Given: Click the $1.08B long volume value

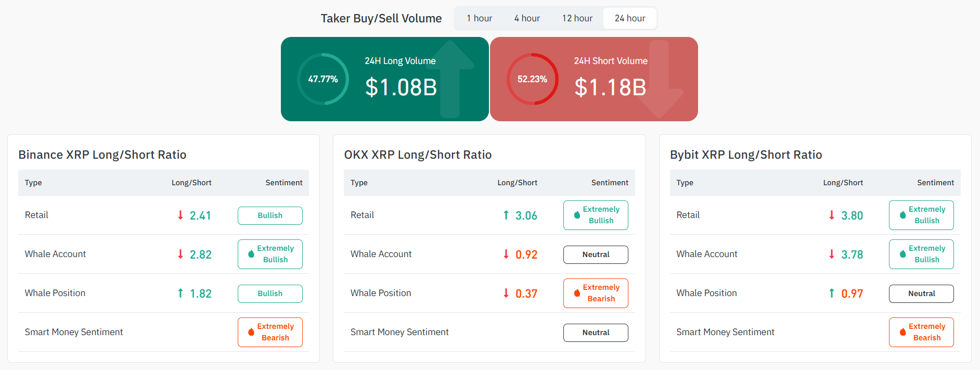Looking at the screenshot, I should [x=401, y=87].
